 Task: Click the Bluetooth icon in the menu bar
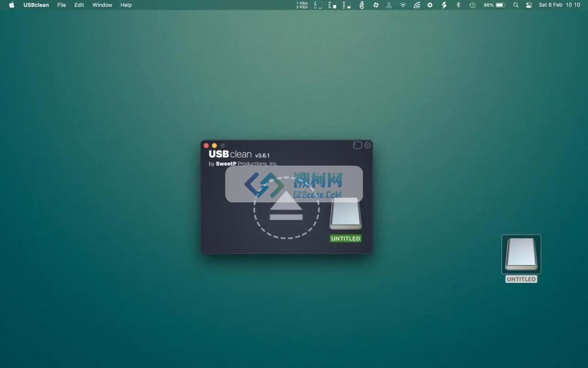(458, 5)
